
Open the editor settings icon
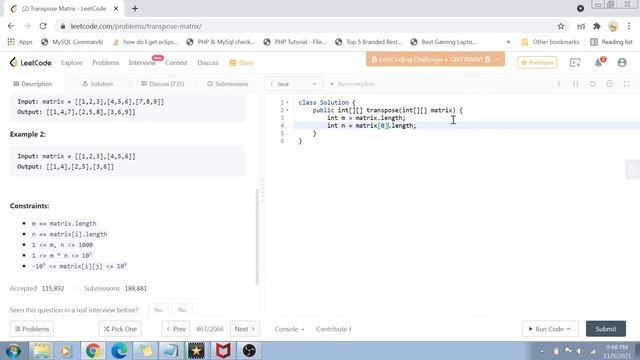click(609, 84)
